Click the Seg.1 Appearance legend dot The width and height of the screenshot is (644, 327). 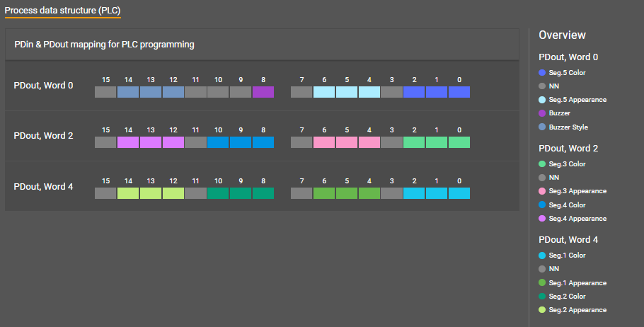pos(542,282)
